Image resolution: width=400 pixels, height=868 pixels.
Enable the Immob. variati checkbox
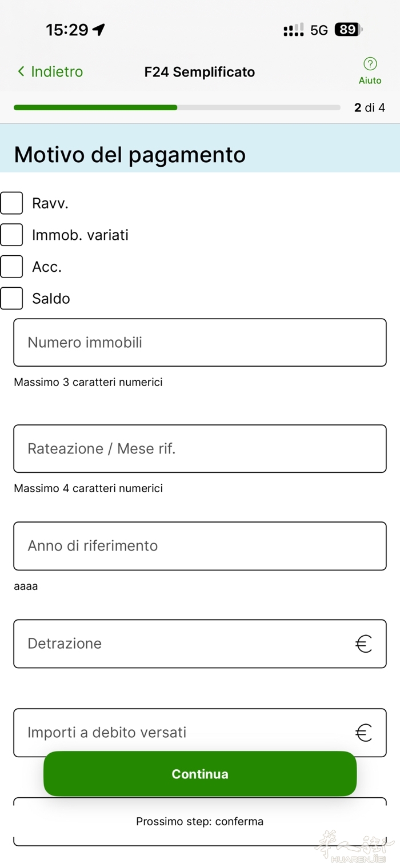coord(11,235)
